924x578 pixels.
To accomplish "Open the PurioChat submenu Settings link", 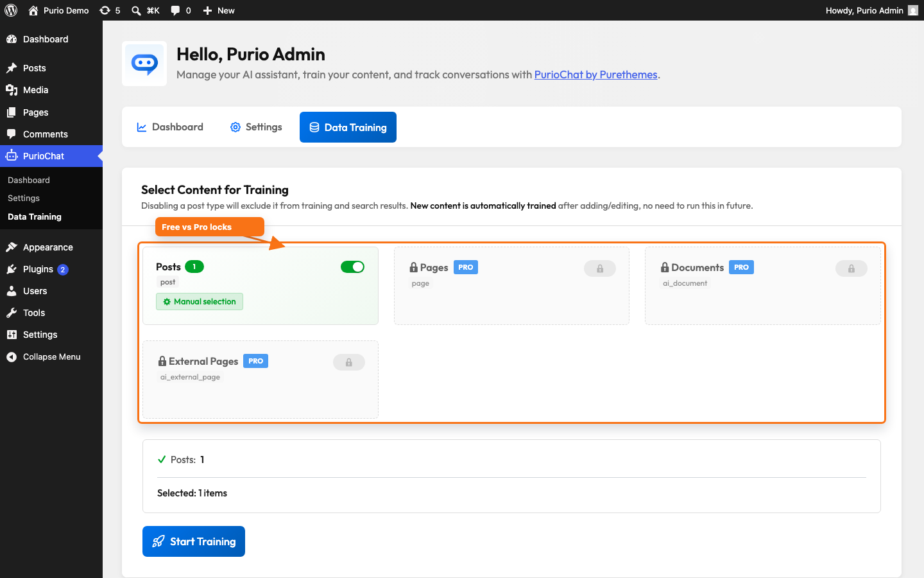I will tap(24, 198).
